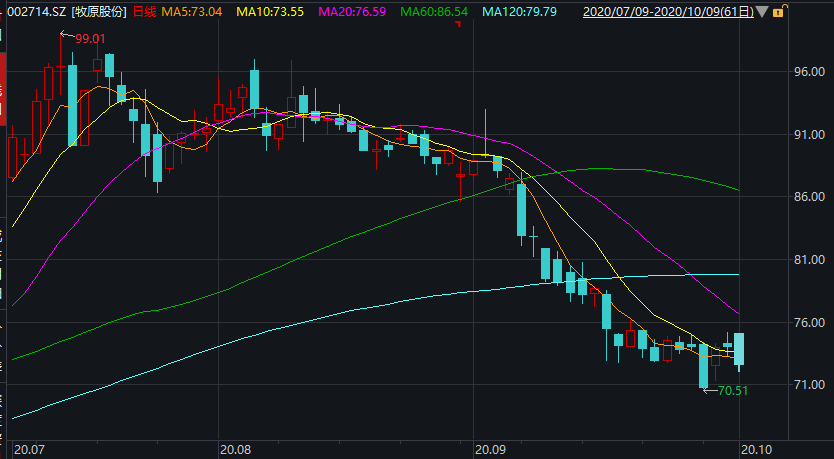This screenshot has width=834, height=459.
Task: Click the lock icon in top-right corner
Action: [778, 13]
